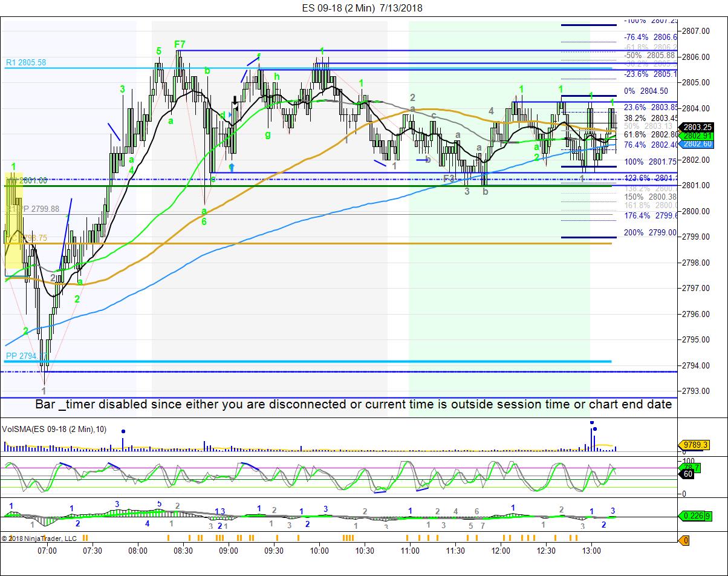The width and height of the screenshot is (728, 576).
Task: Click the -23.6% Fibonacci extension label
Action: click(651, 74)
